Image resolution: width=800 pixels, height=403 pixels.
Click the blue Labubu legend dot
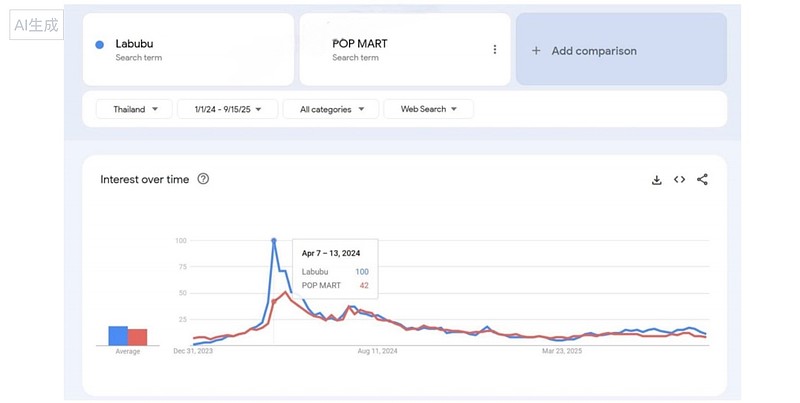[x=100, y=44]
